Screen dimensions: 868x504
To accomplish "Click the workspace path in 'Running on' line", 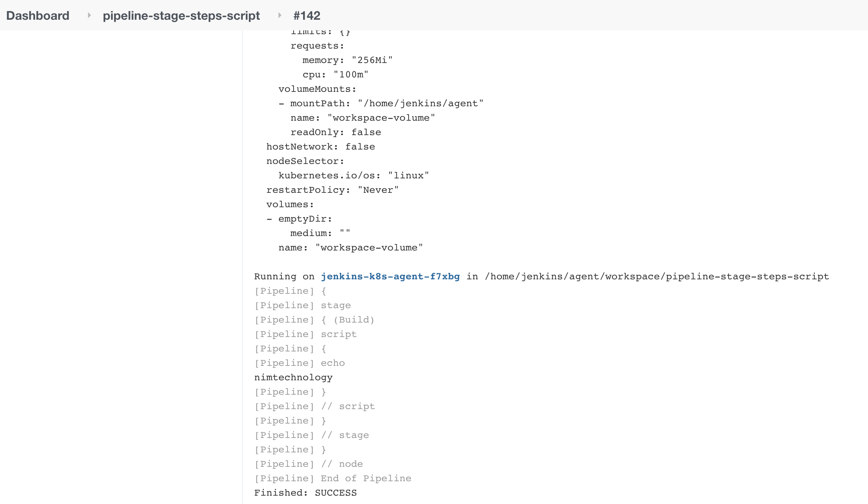I will pos(657,276).
